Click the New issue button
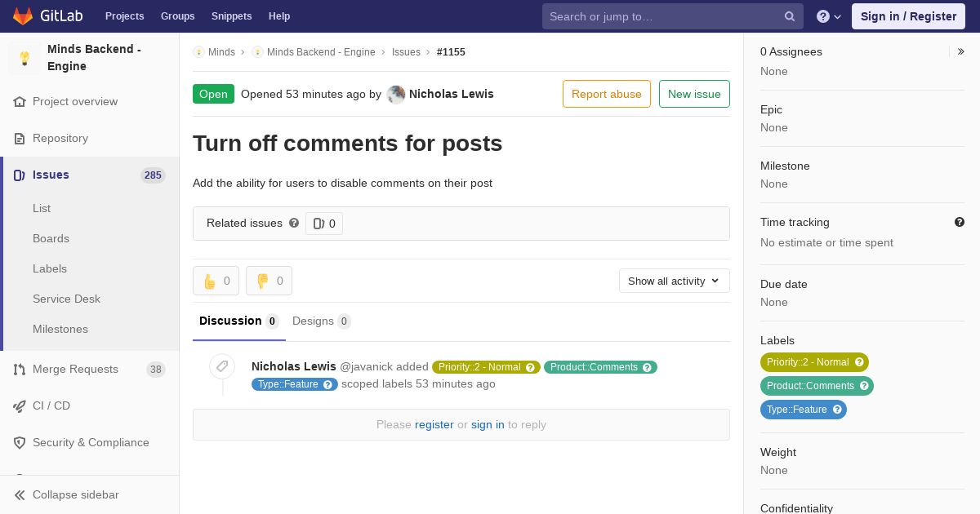Screen dimensions: 980x514 694,94
